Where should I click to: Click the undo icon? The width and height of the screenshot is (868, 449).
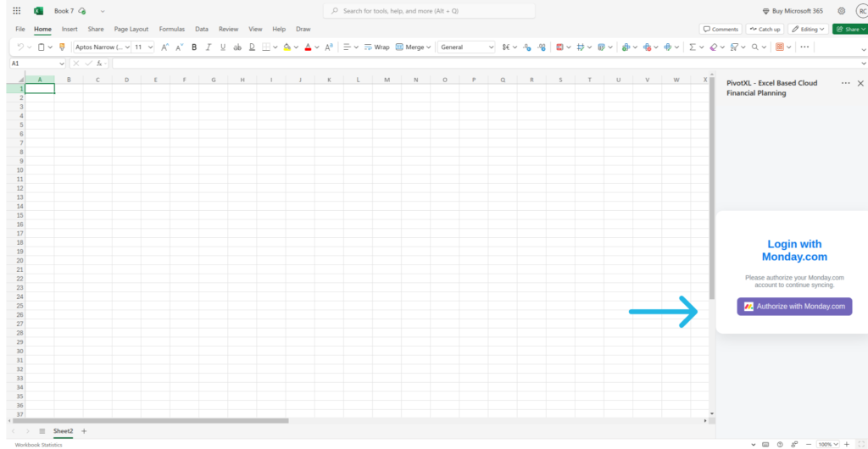[20, 47]
